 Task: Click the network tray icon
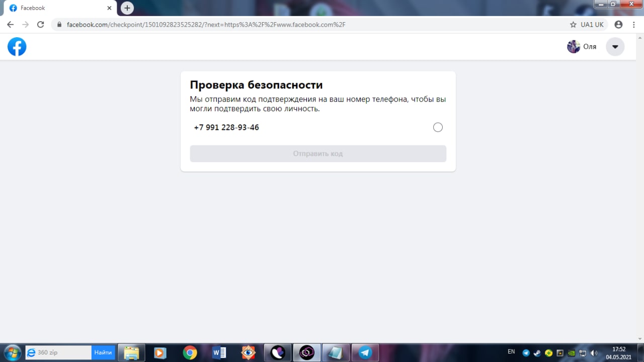(583, 353)
